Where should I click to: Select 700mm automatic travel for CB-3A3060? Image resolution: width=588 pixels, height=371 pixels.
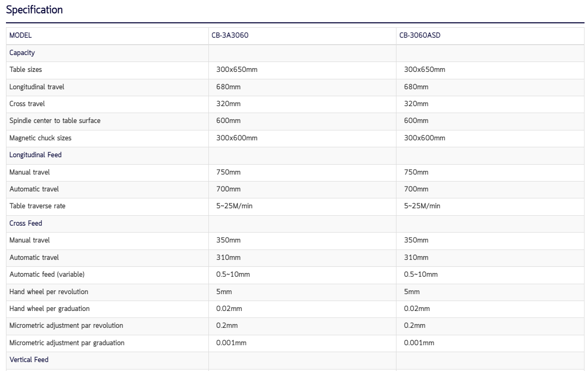click(228, 189)
